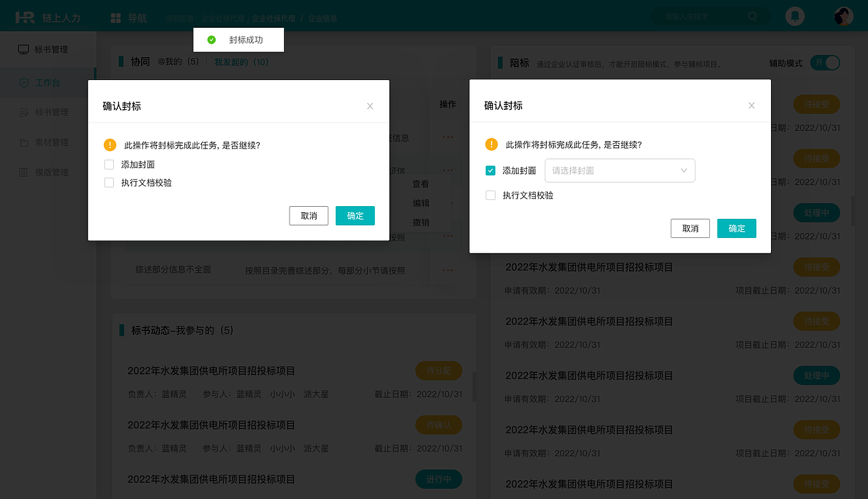Viewport: 868px width, 499px height.
Task: Confirm sealing with the 确定 button
Action: point(355,216)
